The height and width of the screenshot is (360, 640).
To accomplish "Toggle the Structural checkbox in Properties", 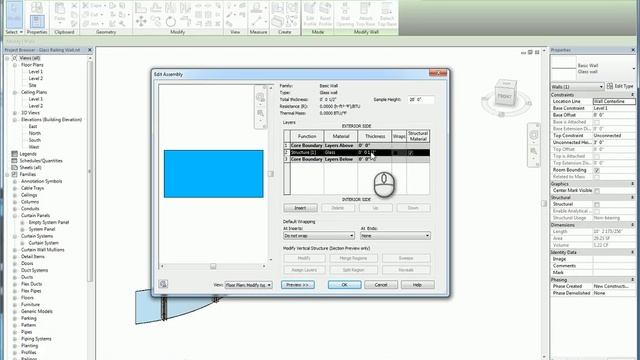I will 597,204.
